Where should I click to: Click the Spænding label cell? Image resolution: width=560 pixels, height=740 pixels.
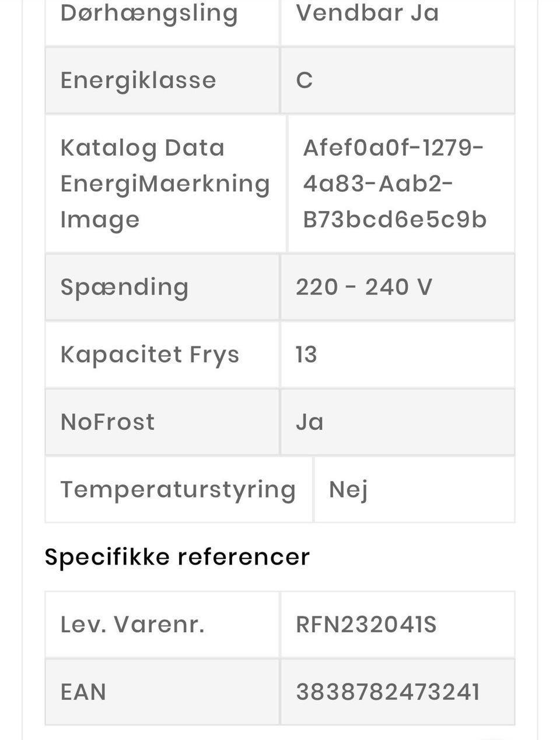(124, 287)
